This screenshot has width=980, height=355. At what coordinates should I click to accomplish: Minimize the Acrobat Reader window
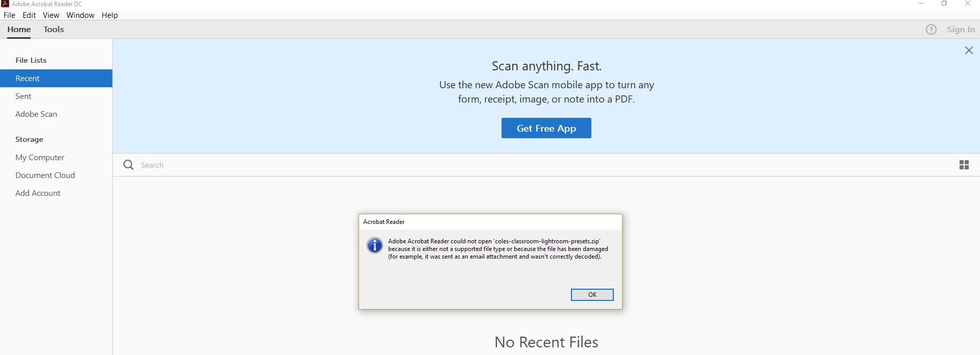921,4
